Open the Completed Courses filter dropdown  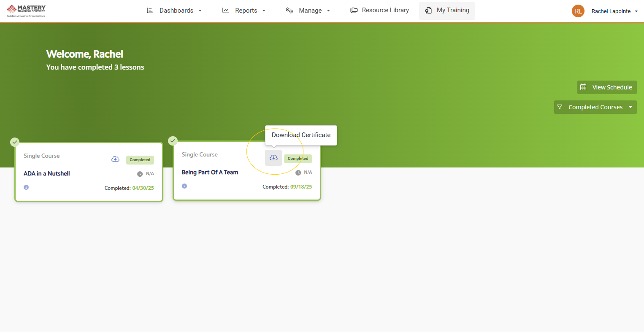[x=595, y=107]
